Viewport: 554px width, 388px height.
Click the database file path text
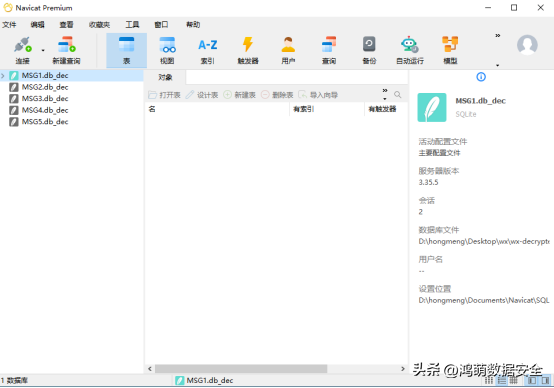484,242
